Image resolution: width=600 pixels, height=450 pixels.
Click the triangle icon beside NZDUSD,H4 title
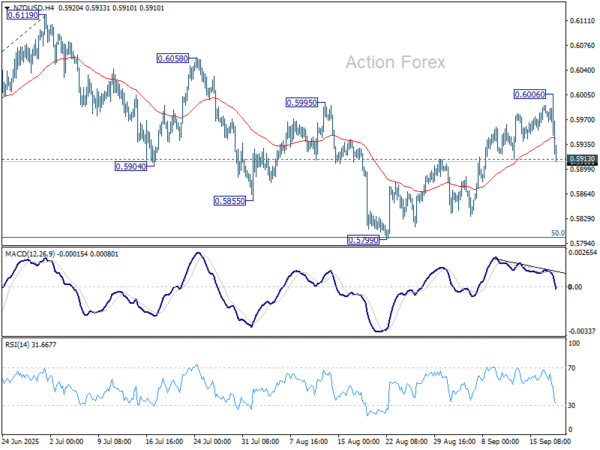coord(6,6)
